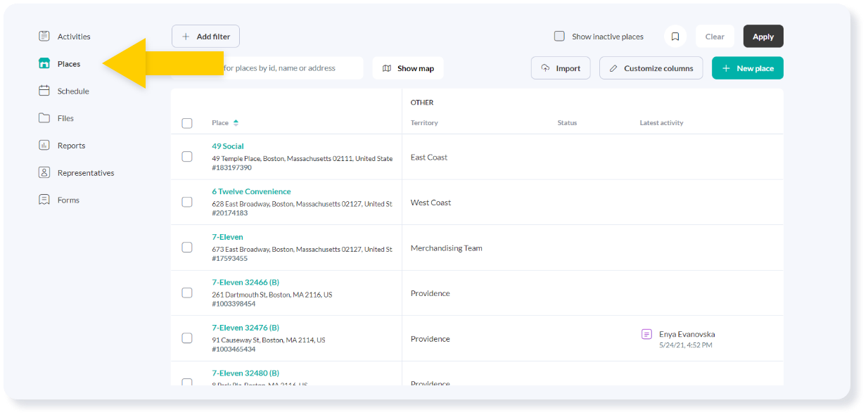Open the 49 Social place link
Image resolution: width=868 pixels, height=417 pixels.
(x=228, y=146)
